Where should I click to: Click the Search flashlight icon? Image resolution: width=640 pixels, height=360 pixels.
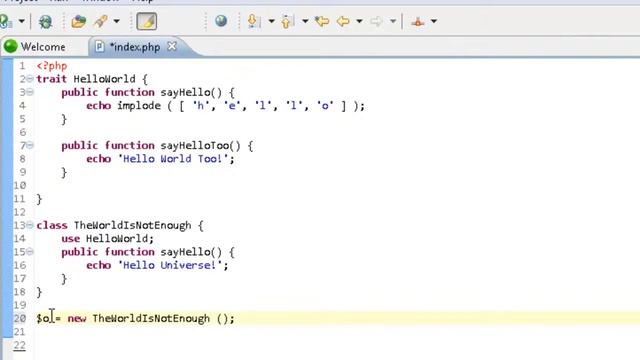coord(100,21)
